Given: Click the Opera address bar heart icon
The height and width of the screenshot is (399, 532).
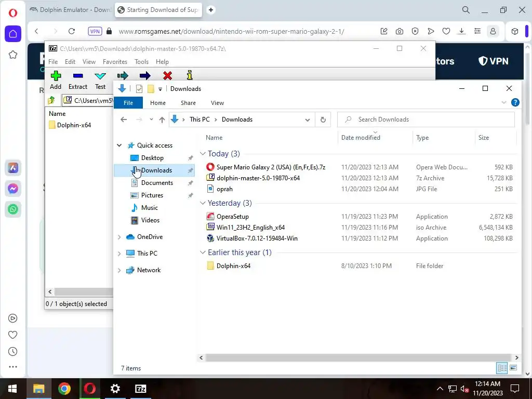Looking at the screenshot, I should [x=446, y=31].
